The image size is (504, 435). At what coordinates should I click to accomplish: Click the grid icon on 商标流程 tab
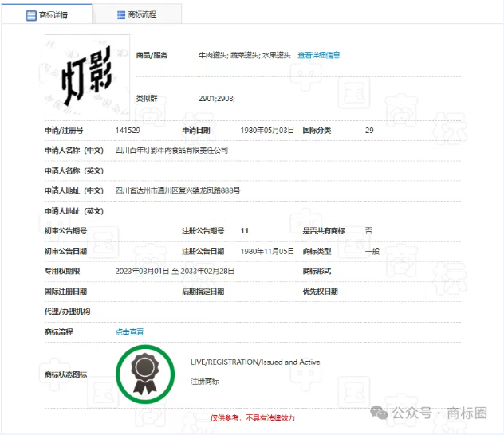[120, 14]
